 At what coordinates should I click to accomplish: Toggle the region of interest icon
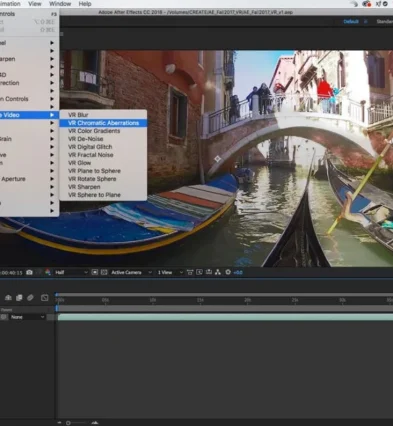tap(95, 272)
